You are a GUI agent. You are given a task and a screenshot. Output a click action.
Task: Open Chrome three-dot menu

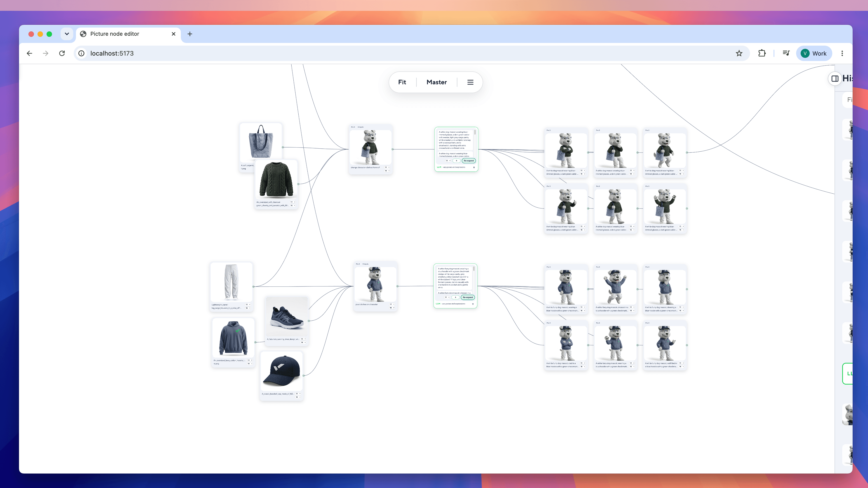[x=842, y=53]
